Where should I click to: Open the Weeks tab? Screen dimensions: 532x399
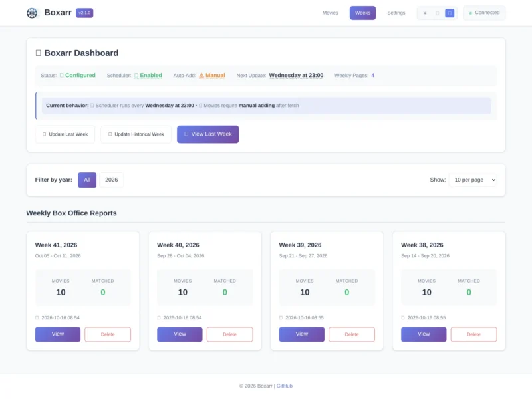point(362,13)
